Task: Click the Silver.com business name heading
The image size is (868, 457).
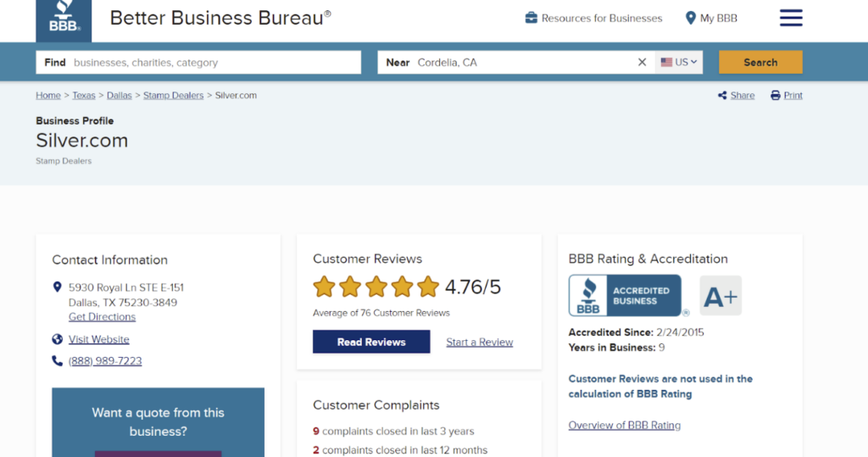Action: 82,141
